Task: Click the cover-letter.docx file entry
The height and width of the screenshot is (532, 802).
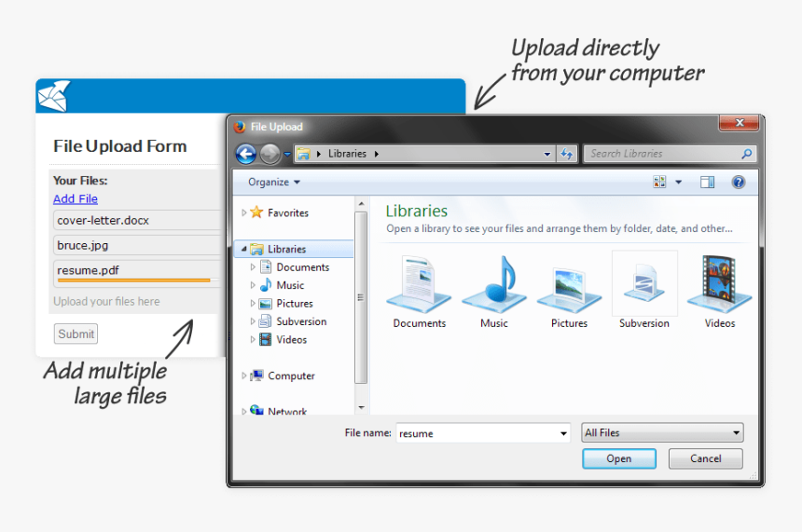Action: coord(137,220)
